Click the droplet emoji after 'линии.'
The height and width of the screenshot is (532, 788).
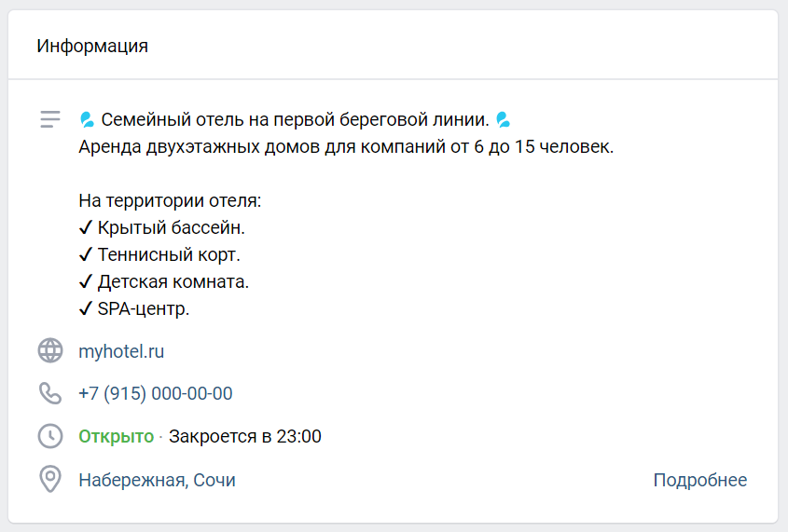pyautogui.click(x=503, y=119)
